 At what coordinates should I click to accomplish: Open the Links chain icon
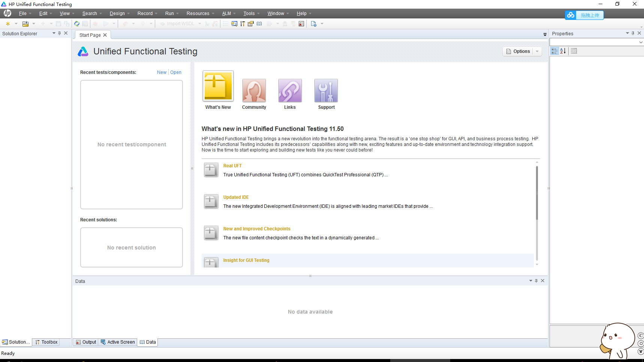point(290,90)
